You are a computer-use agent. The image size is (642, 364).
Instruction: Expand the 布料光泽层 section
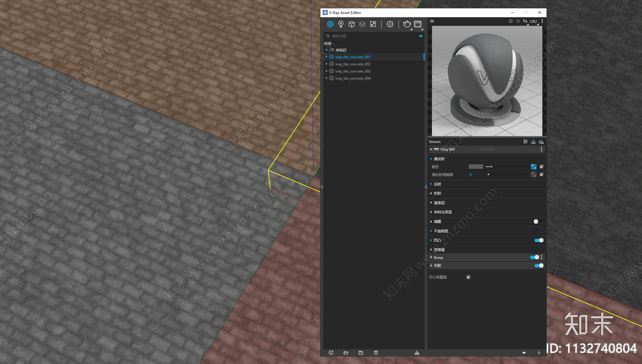click(x=431, y=212)
